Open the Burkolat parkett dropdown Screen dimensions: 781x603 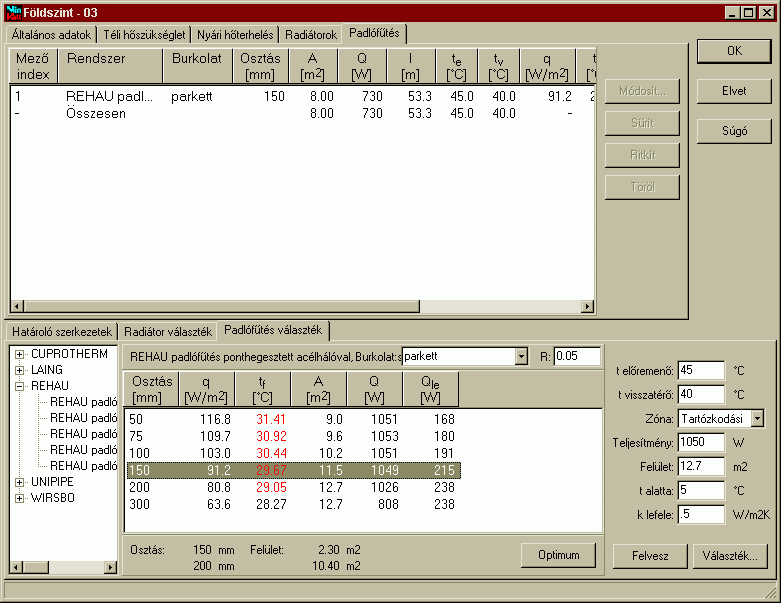coord(521,357)
